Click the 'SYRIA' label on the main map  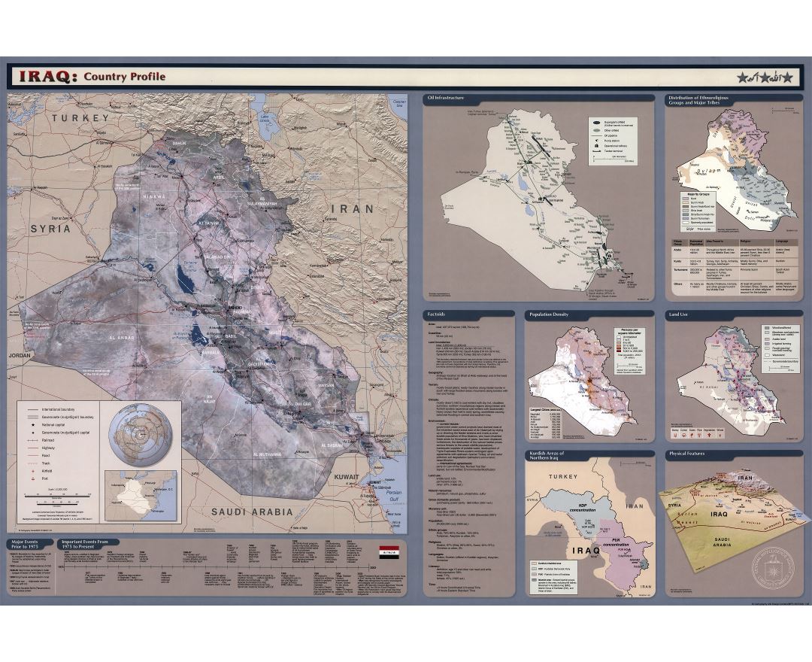pos(50,229)
